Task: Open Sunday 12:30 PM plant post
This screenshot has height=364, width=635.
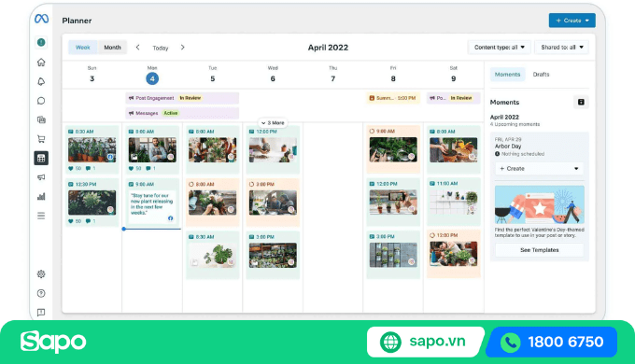Action: (x=92, y=202)
